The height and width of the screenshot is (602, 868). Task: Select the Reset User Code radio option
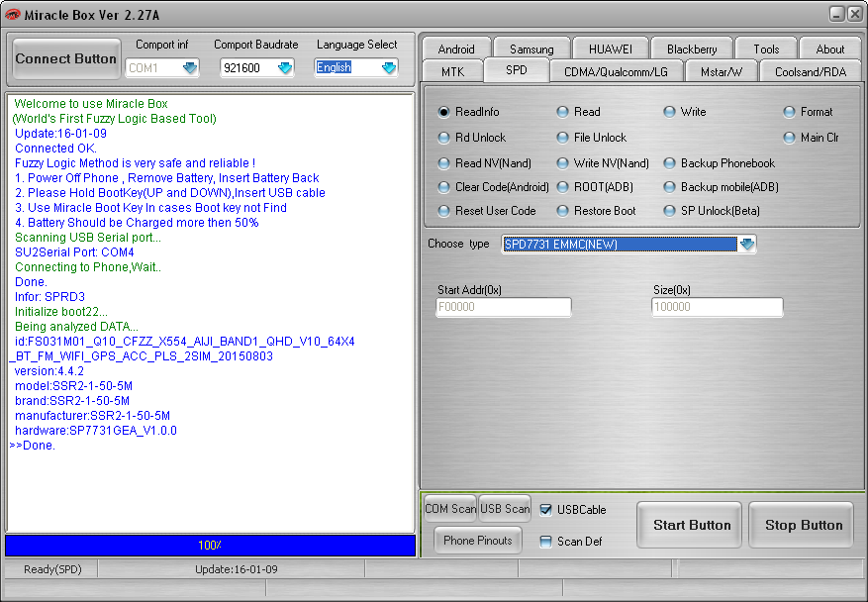coord(487,211)
